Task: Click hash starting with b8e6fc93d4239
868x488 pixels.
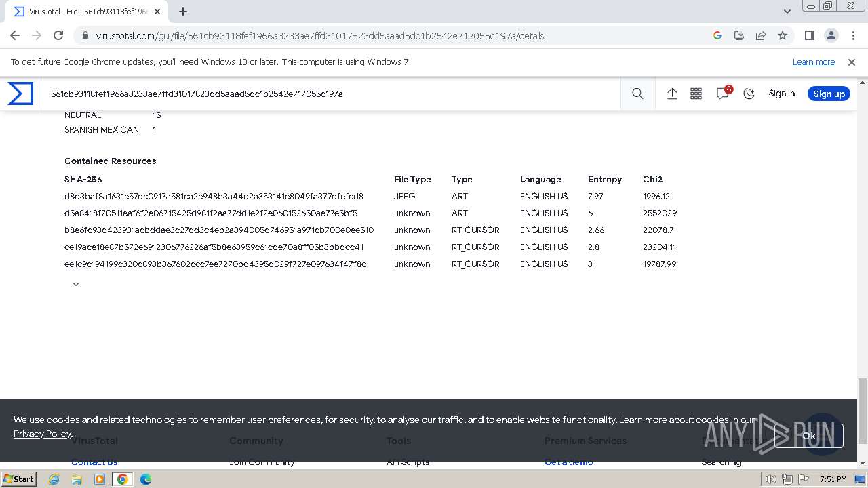Action: [x=219, y=230]
